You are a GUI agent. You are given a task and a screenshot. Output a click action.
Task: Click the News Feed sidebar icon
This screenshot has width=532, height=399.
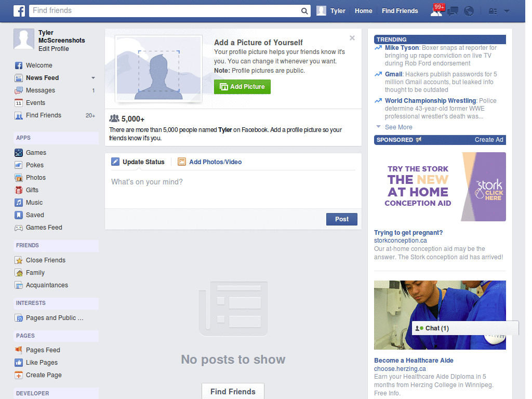pos(19,78)
